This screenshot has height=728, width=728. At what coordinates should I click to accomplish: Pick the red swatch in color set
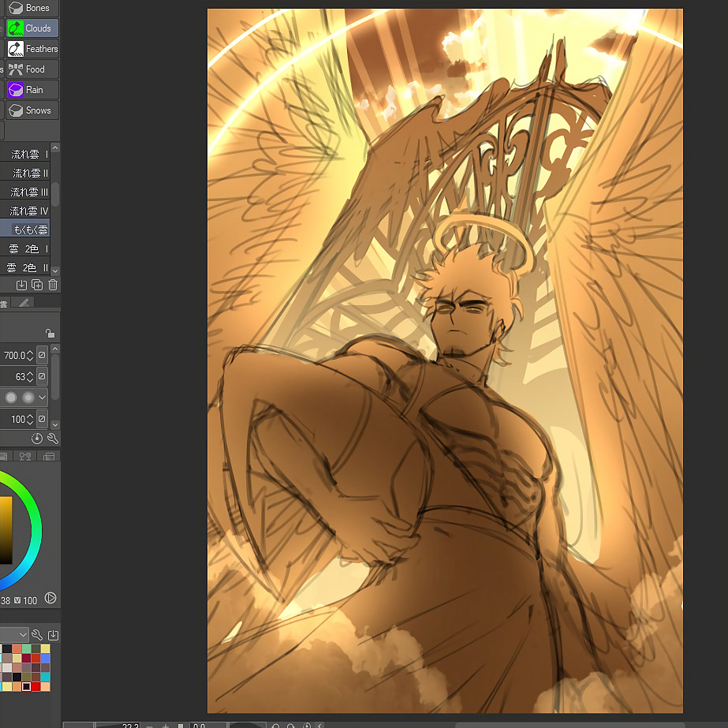coord(35,687)
